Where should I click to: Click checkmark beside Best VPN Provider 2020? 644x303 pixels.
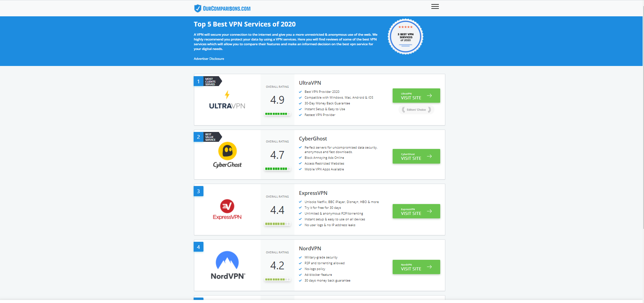click(x=300, y=92)
